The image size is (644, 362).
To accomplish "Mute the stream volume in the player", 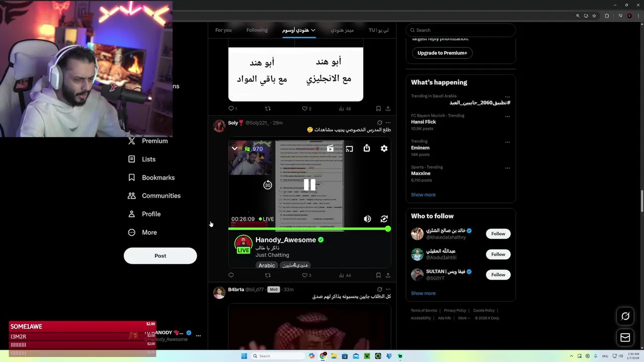I will (367, 219).
